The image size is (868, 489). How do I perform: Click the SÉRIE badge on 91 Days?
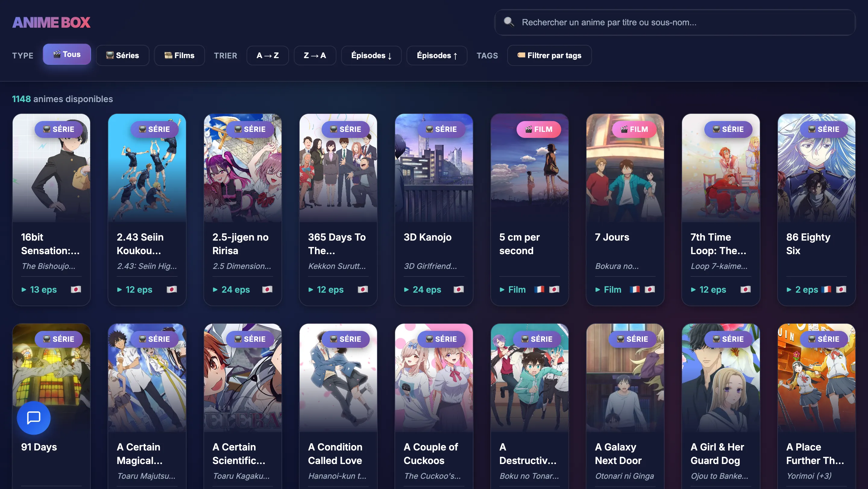tap(59, 339)
